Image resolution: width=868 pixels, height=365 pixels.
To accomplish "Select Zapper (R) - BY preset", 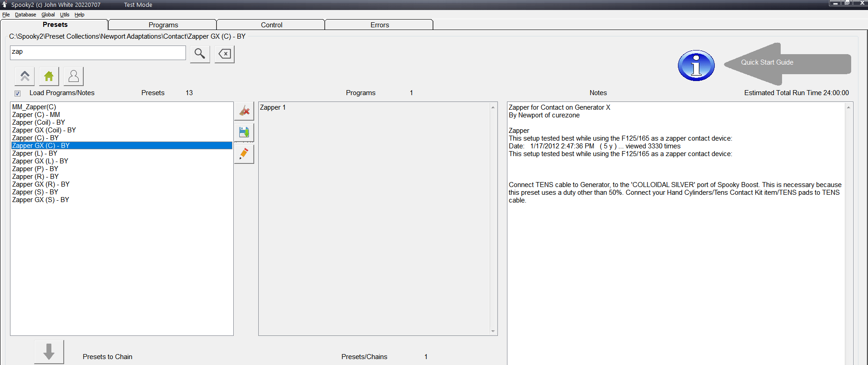I will (122, 177).
